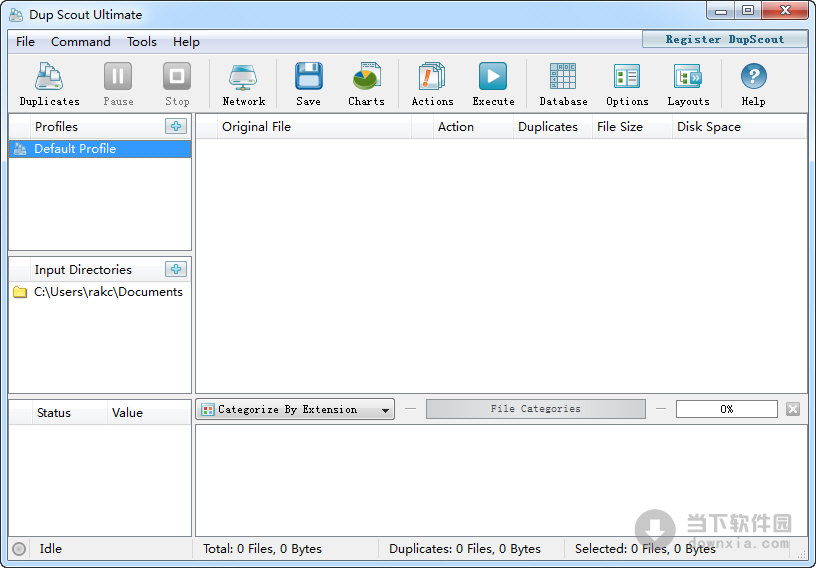The width and height of the screenshot is (816, 568).
Task: Click the Value column header
Action: [x=149, y=413]
